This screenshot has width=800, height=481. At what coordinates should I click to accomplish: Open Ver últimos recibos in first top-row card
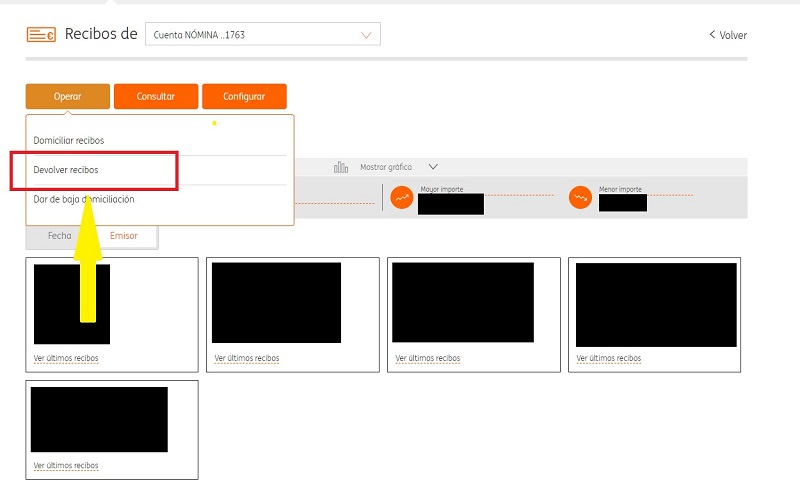click(66, 358)
